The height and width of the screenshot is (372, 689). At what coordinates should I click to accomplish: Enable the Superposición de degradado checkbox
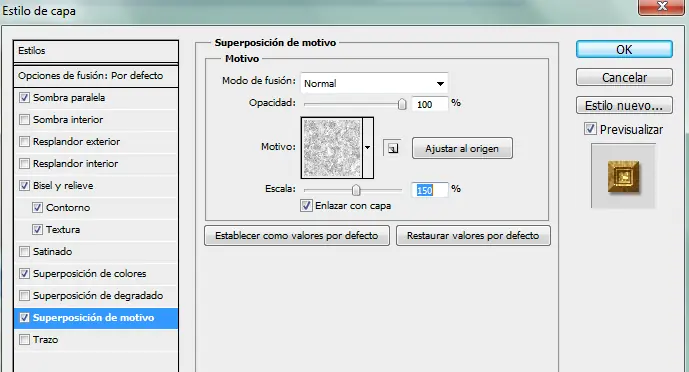click(x=25, y=295)
